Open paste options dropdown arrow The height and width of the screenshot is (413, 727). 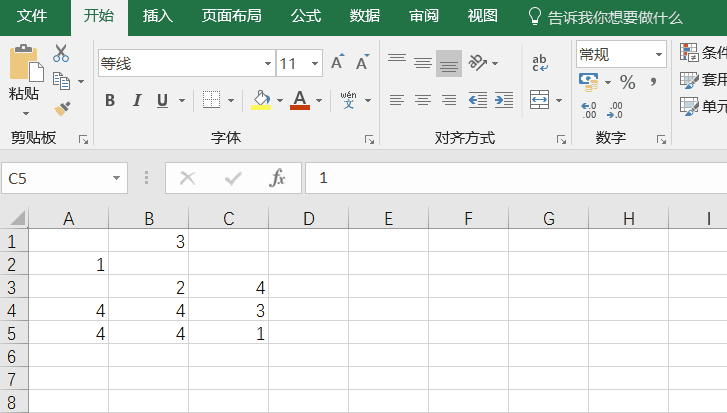26,114
